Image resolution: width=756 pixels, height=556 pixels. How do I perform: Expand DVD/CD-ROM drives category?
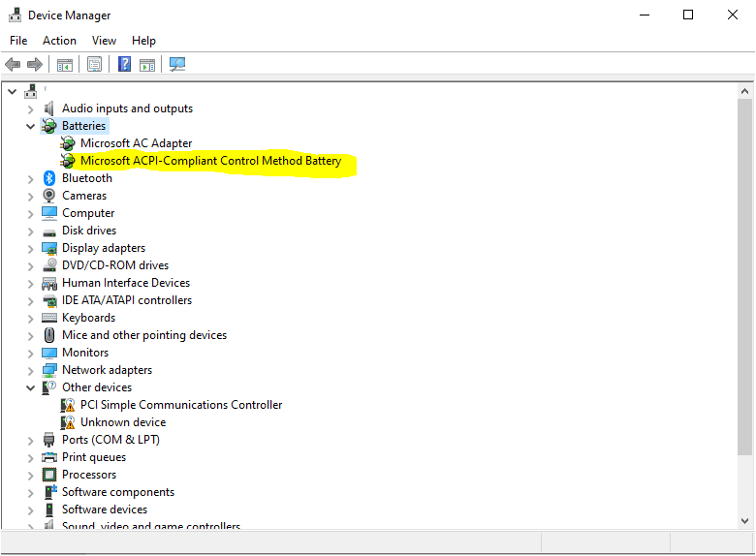pyautogui.click(x=30, y=266)
